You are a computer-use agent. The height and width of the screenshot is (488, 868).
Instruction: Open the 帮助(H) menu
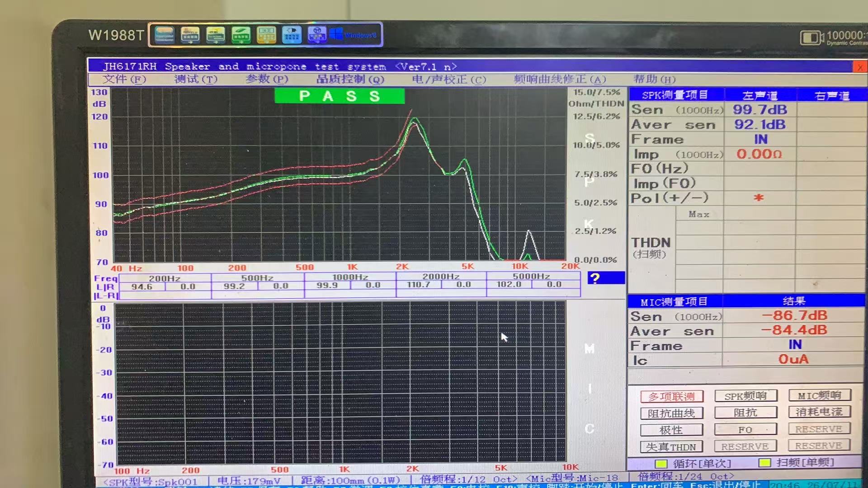[x=654, y=80]
